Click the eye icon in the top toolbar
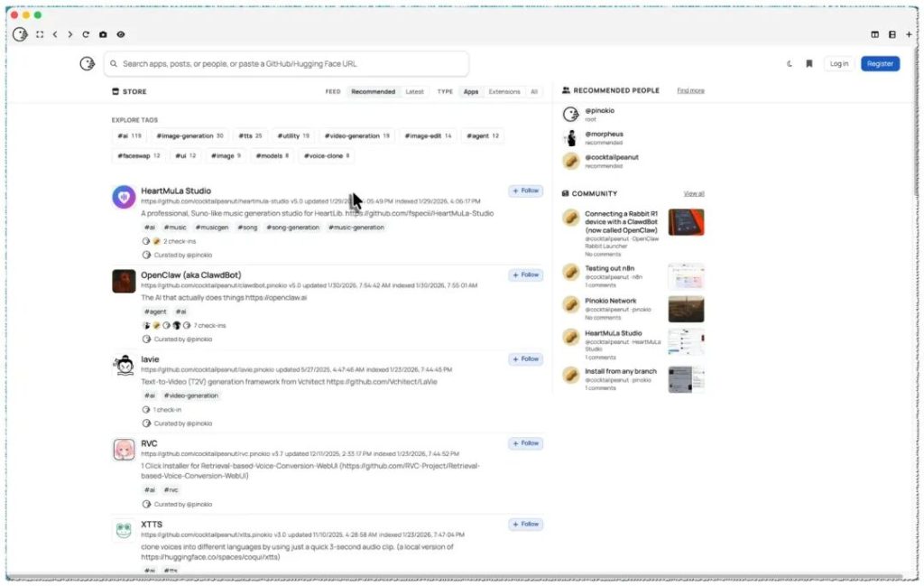 tap(121, 35)
